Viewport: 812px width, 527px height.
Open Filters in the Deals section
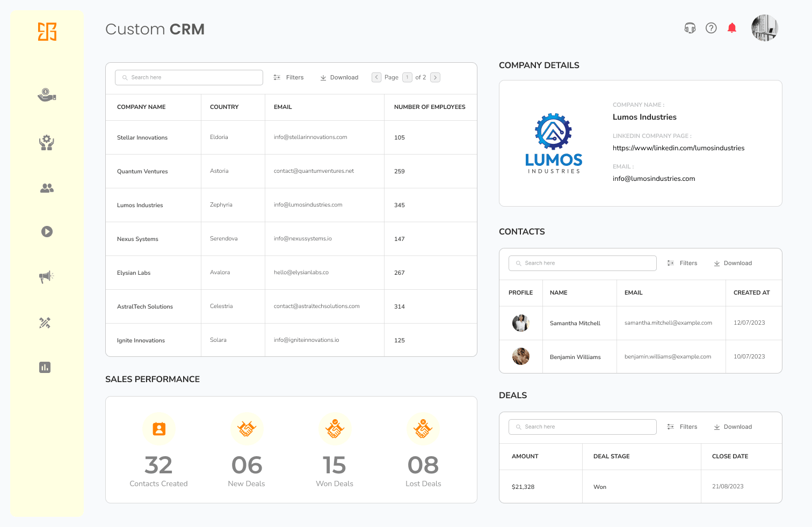coord(682,427)
